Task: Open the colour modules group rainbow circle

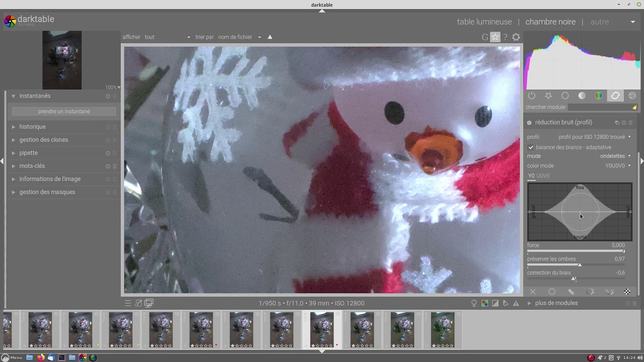Action: pyautogui.click(x=599, y=96)
